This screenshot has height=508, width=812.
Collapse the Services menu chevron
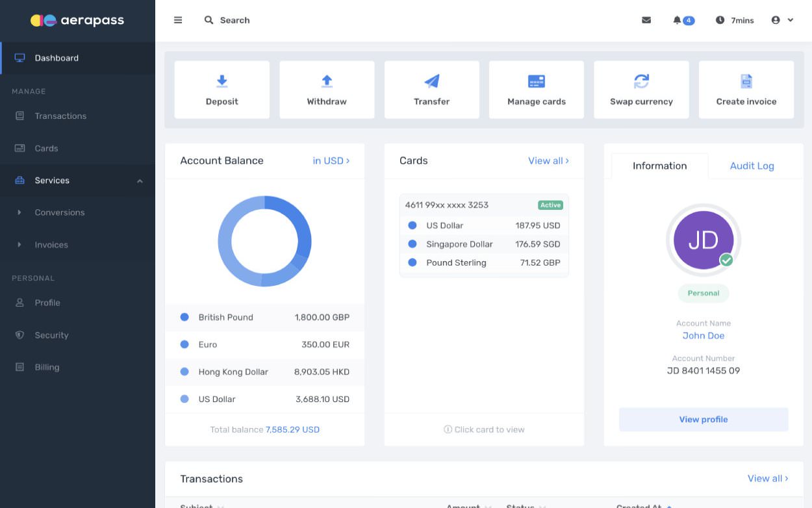(x=140, y=181)
